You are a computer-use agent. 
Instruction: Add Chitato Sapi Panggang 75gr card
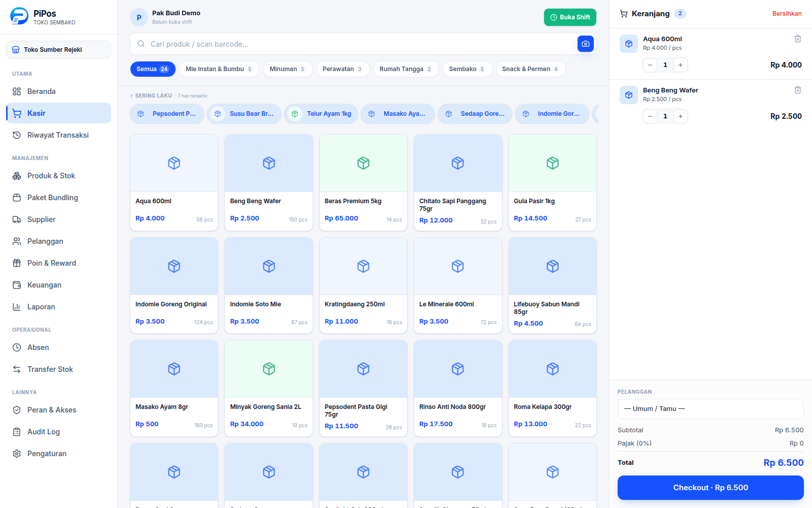tap(458, 182)
